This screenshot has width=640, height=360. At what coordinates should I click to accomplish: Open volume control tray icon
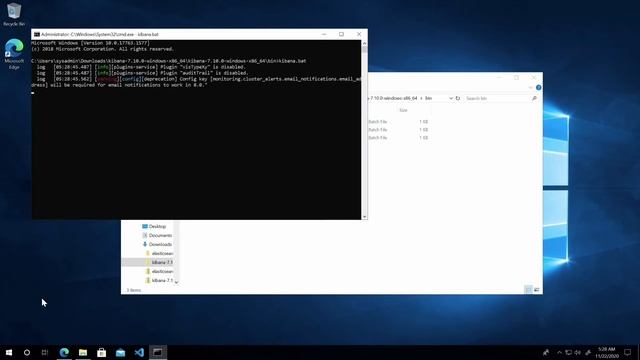tap(578, 352)
